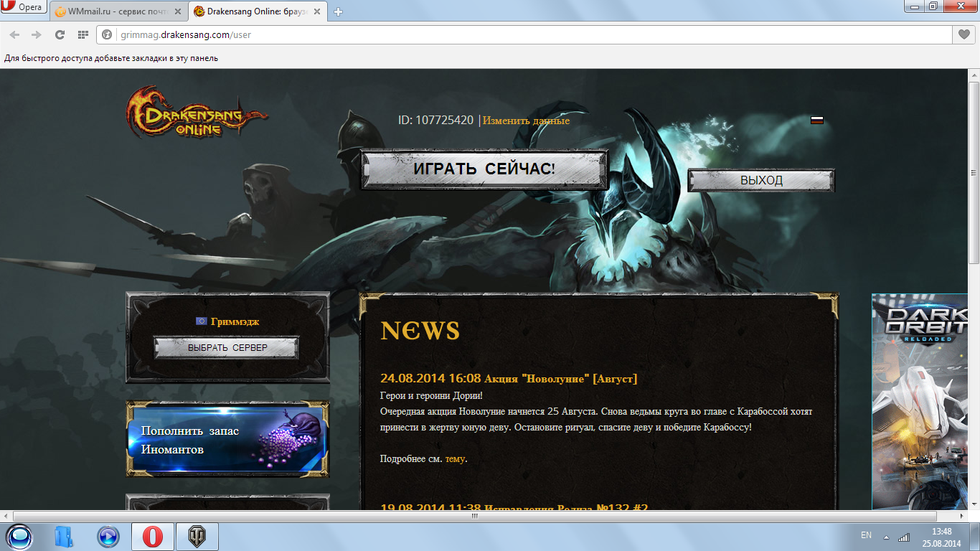Click the ВЫБРАТЬ СЕРВЕР button
Image resolution: width=980 pixels, height=551 pixels.
pyautogui.click(x=227, y=348)
